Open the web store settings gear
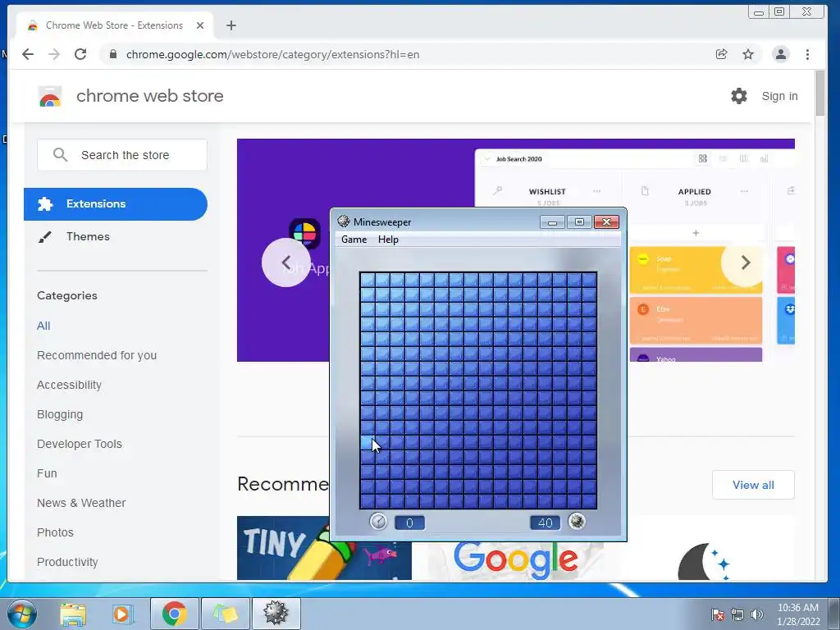Image resolution: width=840 pixels, height=630 pixels. pos(739,96)
